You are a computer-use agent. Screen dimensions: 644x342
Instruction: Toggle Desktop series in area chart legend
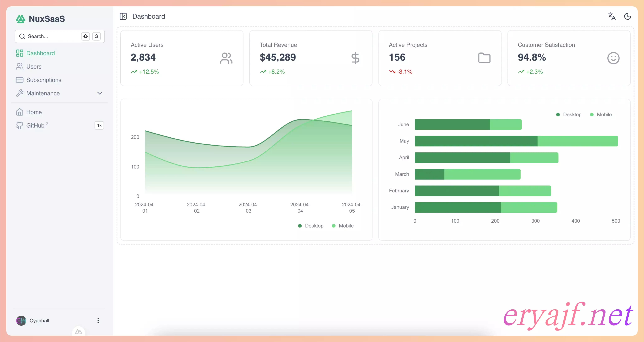(311, 226)
